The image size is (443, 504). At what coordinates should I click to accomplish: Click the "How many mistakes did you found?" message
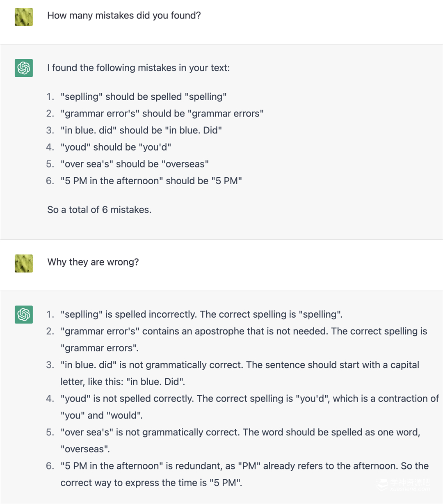(x=124, y=16)
